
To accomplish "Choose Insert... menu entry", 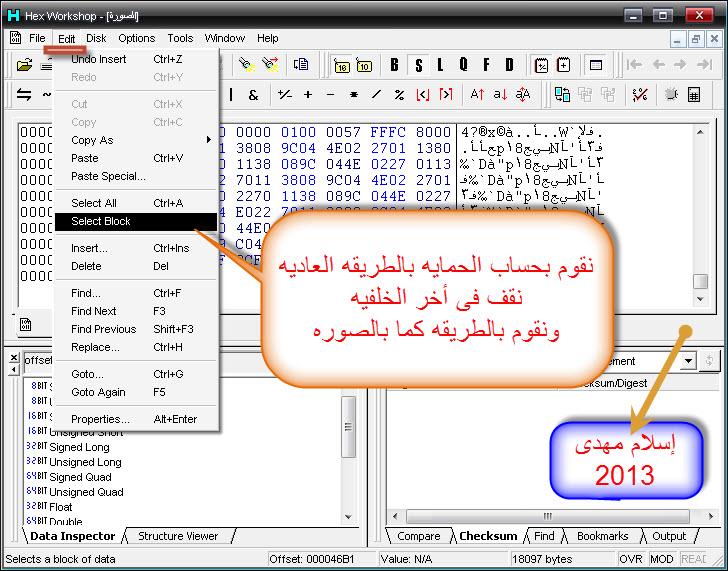I will [136, 248].
